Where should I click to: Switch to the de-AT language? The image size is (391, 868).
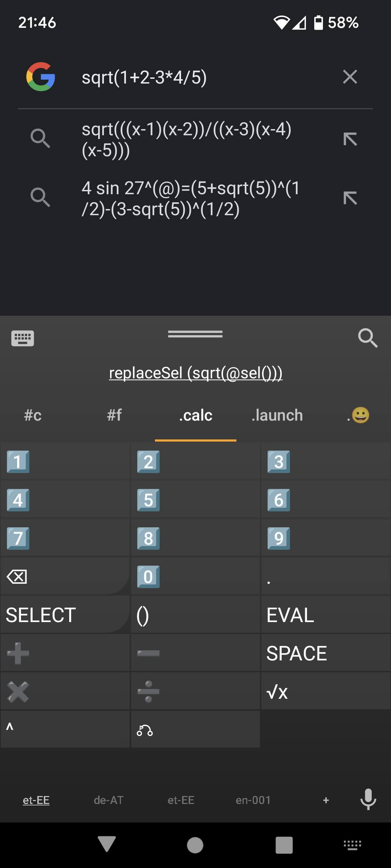(109, 800)
